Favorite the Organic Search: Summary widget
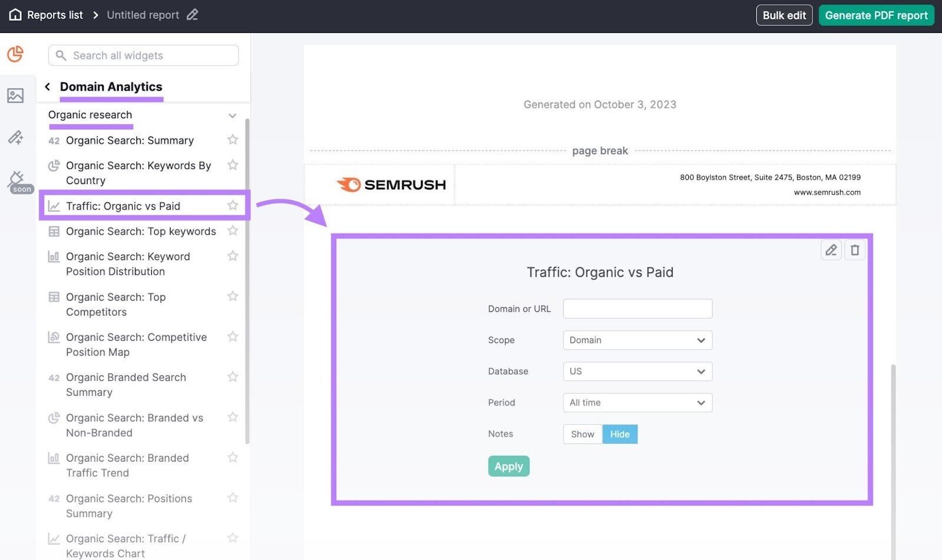 click(233, 140)
